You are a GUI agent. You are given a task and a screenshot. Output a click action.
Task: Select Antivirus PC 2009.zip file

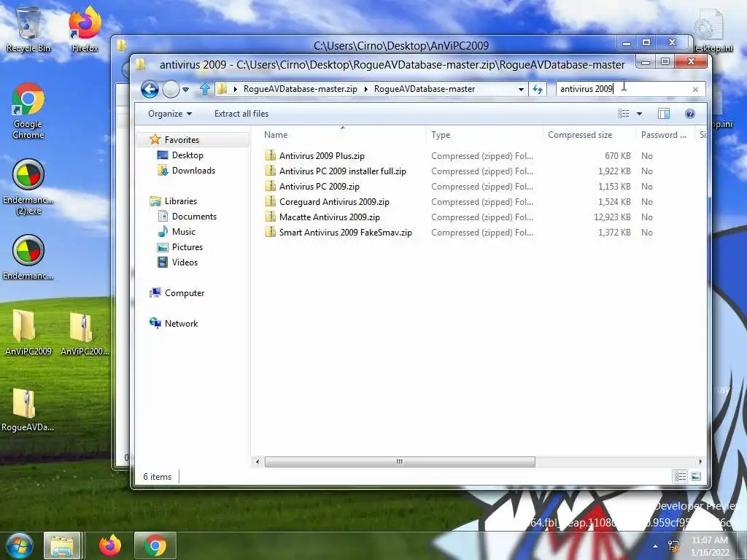(x=320, y=186)
